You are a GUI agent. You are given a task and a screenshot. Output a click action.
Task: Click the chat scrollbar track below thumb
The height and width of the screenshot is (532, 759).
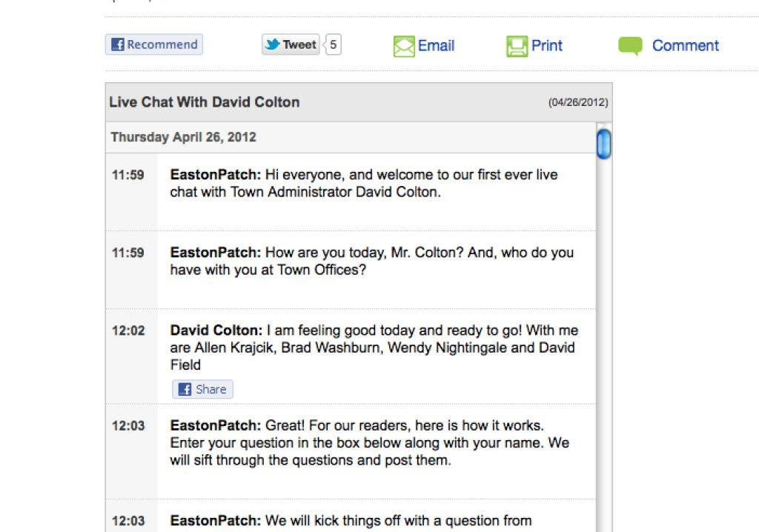[x=604, y=333]
